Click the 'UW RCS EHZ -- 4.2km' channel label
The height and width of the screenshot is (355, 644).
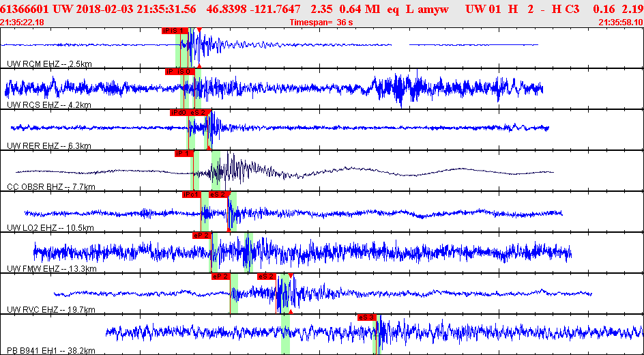[x=49, y=105]
